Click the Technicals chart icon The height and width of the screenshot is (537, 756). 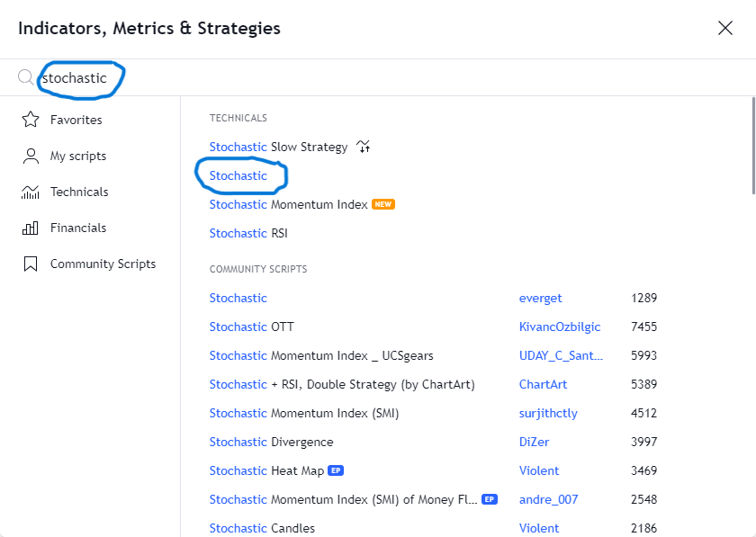[x=31, y=192]
